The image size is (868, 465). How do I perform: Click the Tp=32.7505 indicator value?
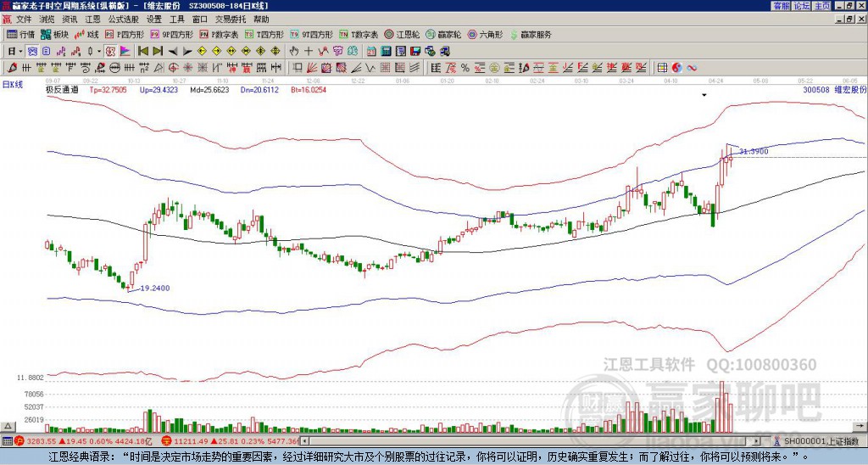[x=108, y=89]
